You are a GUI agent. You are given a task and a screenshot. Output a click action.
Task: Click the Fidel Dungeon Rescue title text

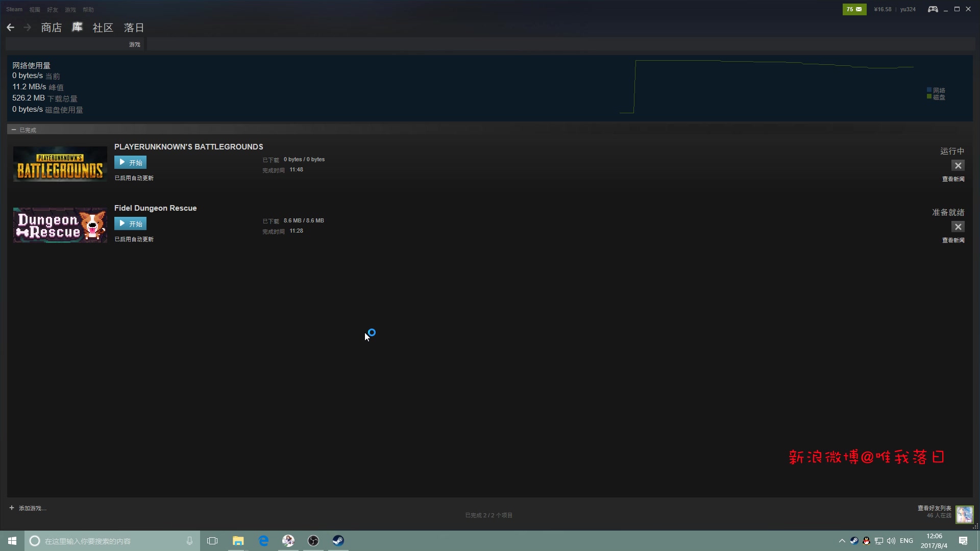(x=155, y=208)
